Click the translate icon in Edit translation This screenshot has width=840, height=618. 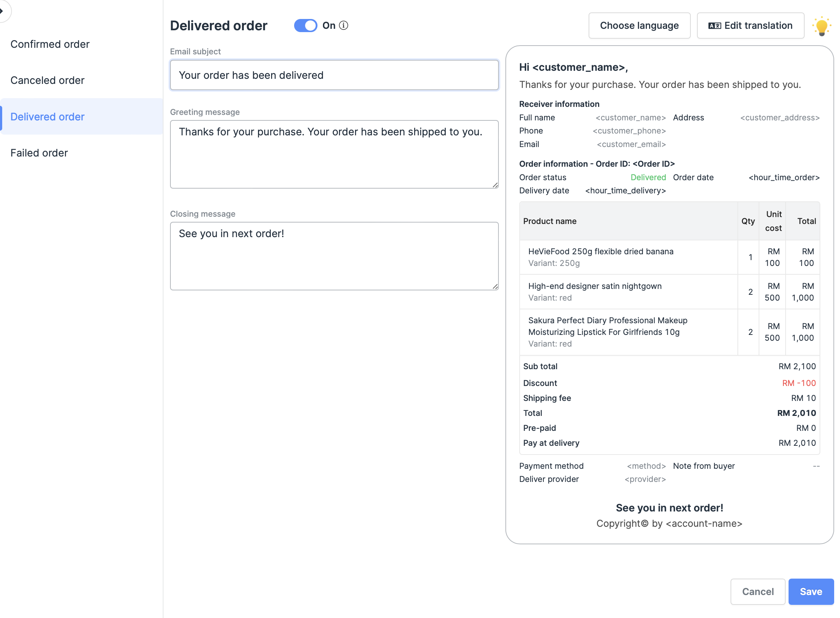(714, 26)
